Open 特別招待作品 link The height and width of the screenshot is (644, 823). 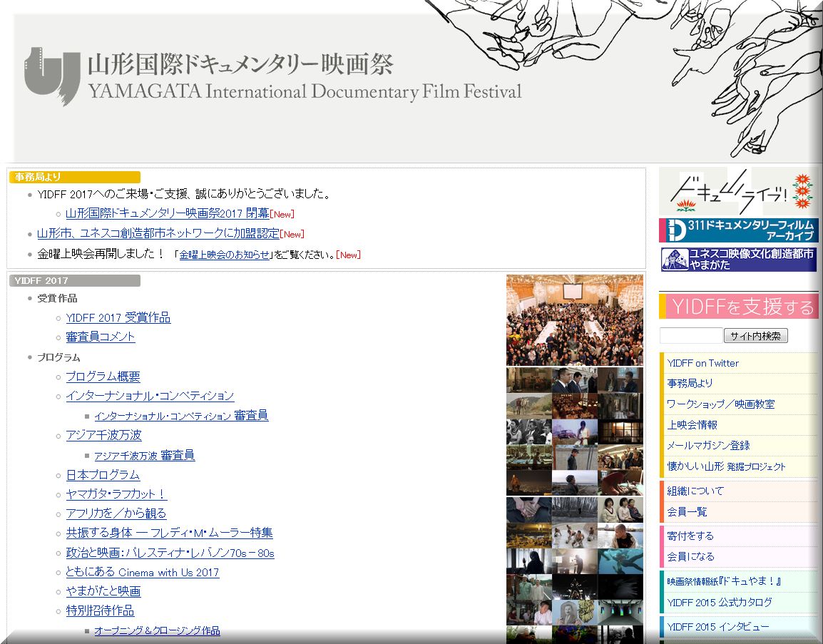pyautogui.click(x=100, y=610)
